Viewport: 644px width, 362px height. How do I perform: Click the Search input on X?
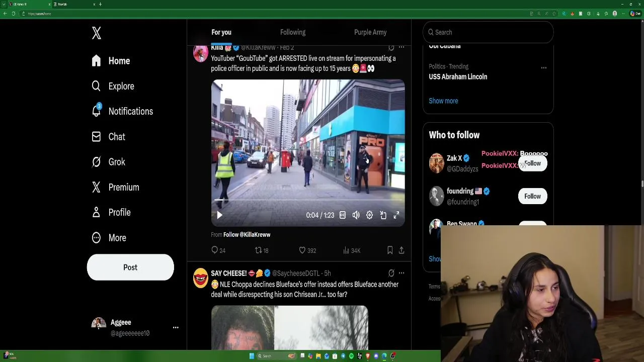488,32
